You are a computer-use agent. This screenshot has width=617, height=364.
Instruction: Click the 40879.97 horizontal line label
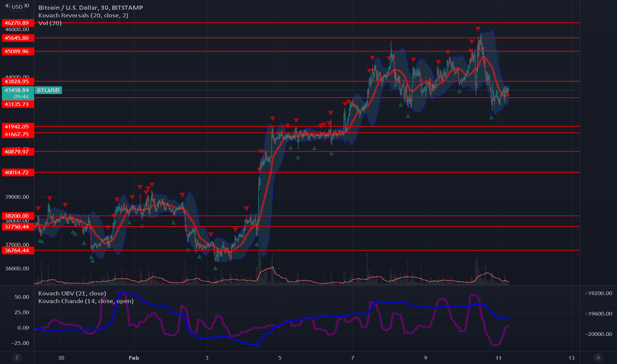point(18,152)
